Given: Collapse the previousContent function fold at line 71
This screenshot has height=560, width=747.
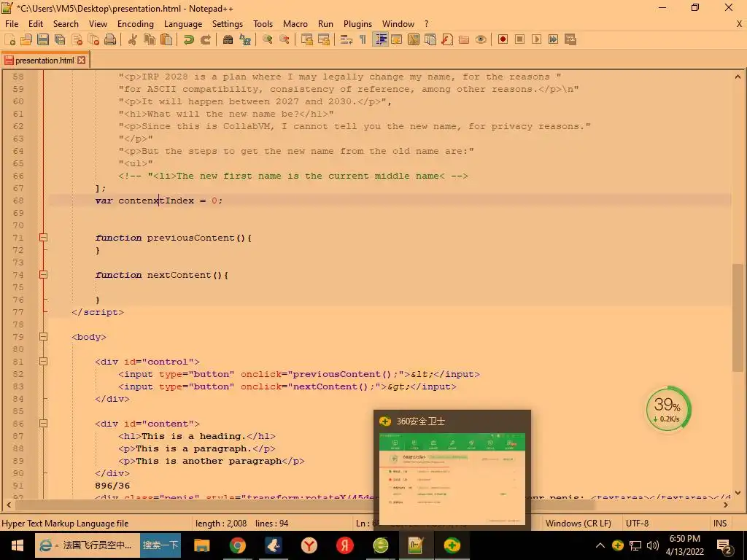Looking at the screenshot, I should (43, 237).
